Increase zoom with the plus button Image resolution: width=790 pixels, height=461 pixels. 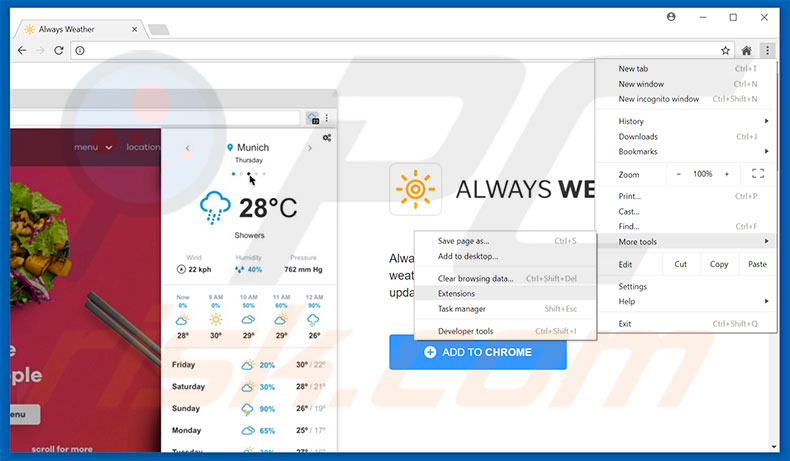[727, 174]
